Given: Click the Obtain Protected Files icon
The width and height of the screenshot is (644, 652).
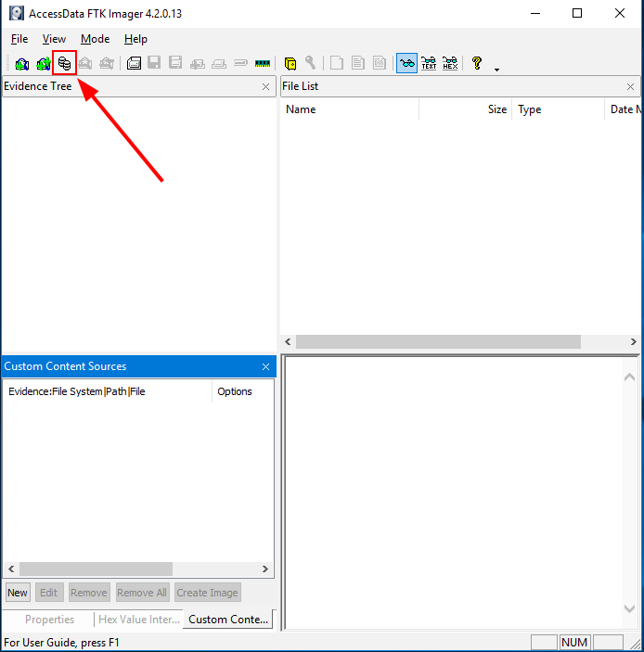Looking at the screenshot, I should coord(290,63).
